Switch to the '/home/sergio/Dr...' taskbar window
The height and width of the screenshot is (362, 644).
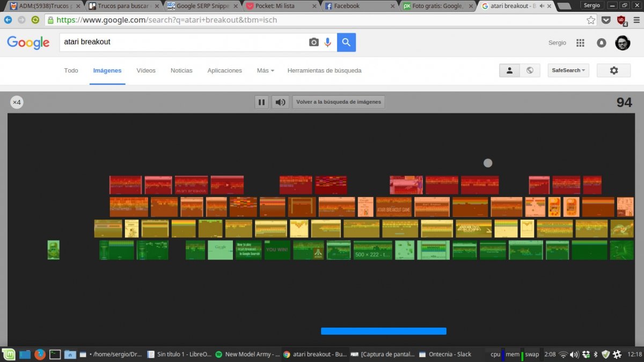click(x=111, y=354)
